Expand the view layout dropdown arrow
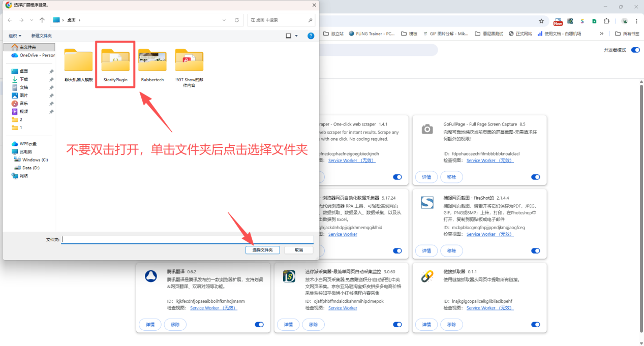Image resolution: width=644 pixels, height=346 pixels. (296, 36)
